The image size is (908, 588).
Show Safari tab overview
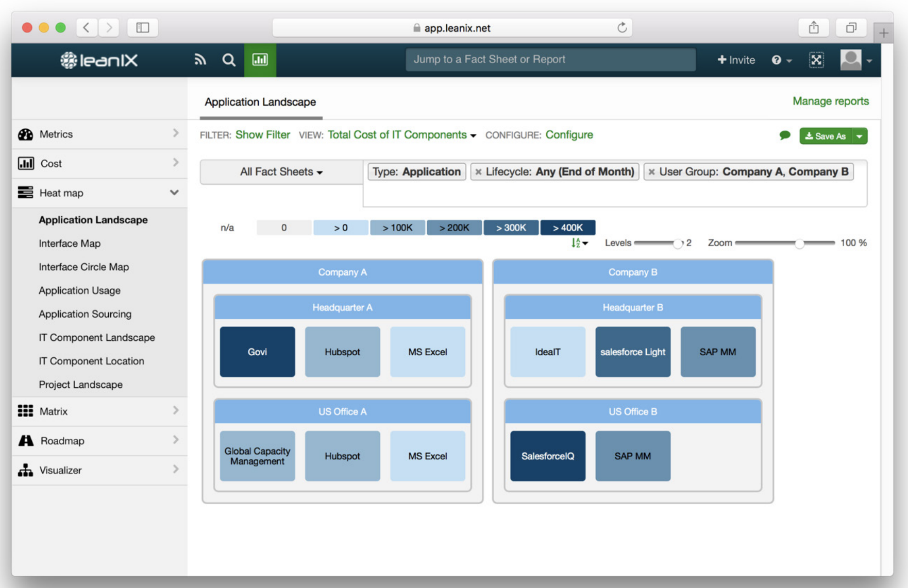pos(851,27)
